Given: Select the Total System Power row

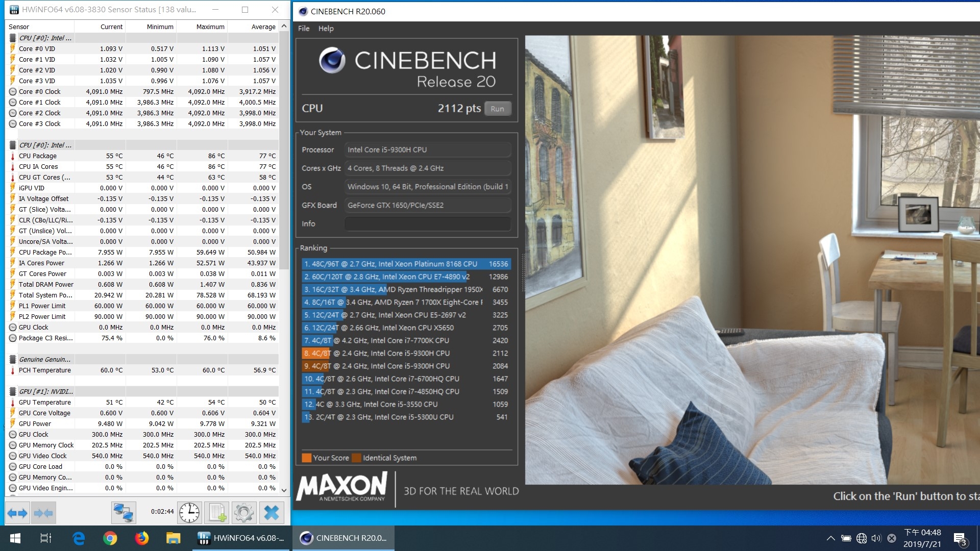Looking at the screenshot, I should point(142,295).
